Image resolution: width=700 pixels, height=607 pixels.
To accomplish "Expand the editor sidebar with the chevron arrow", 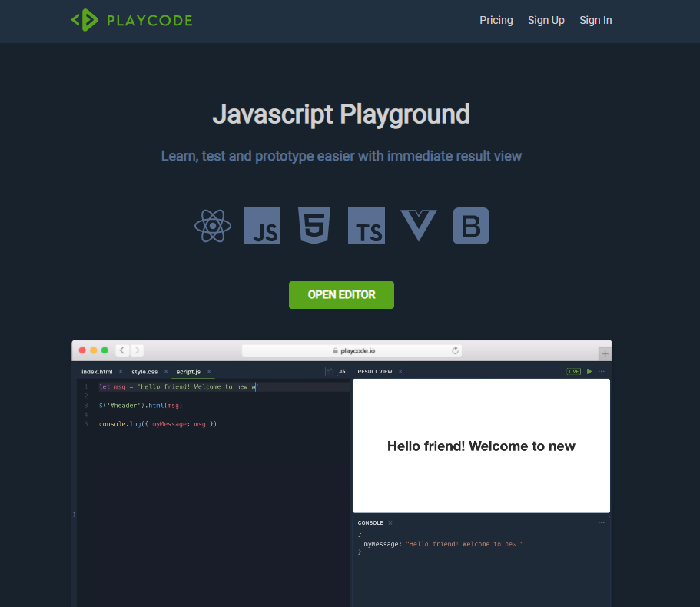I will (x=75, y=515).
